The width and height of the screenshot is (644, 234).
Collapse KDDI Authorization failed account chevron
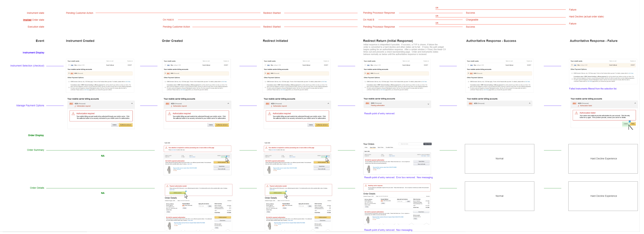(x=635, y=103)
